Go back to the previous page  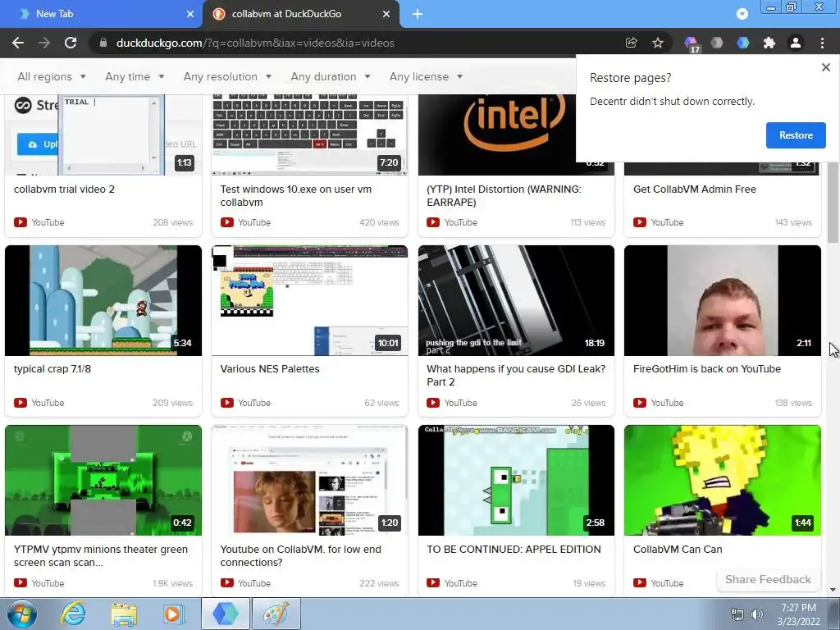tap(18, 43)
